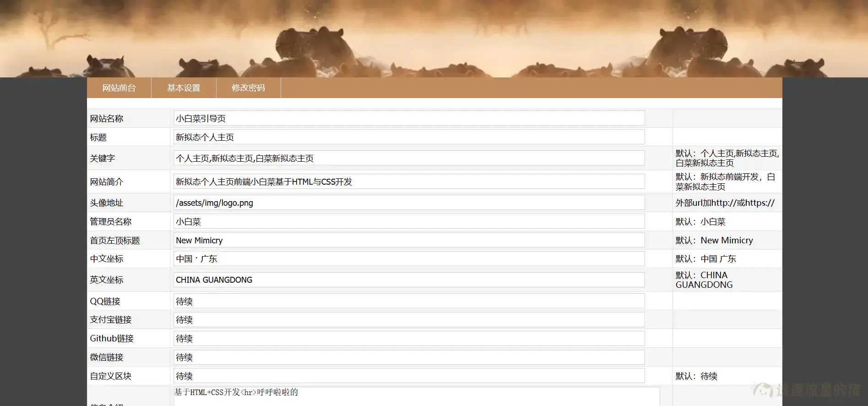Select the 中文坐标 input field
The image size is (868, 406).
(x=409, y=258)
